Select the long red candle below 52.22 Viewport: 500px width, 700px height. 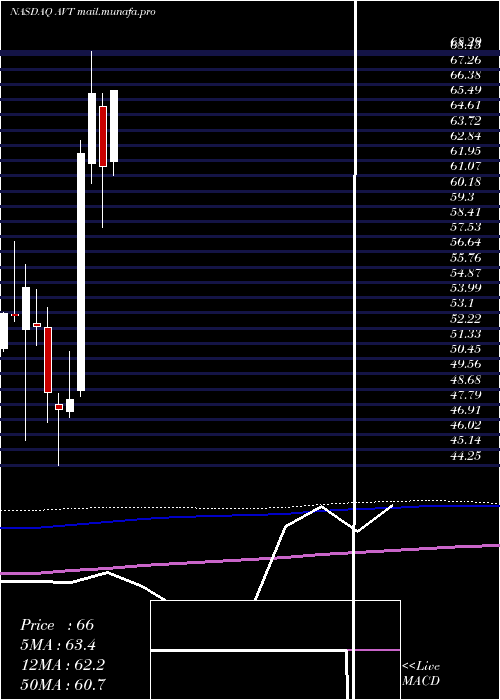click(48, 360)
